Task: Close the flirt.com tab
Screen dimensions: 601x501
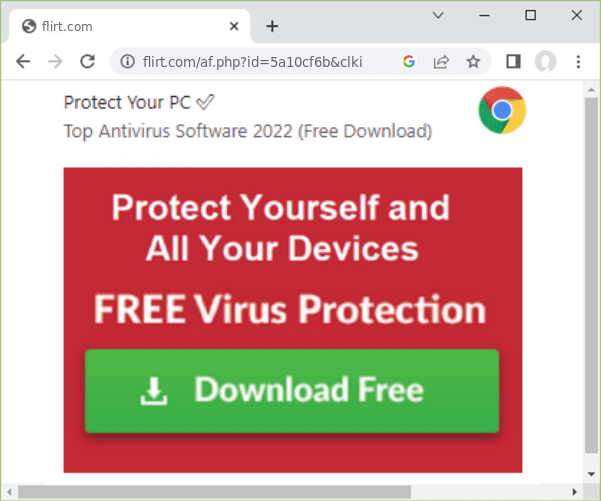Action: pyautogui.click(x=234, y=26)
